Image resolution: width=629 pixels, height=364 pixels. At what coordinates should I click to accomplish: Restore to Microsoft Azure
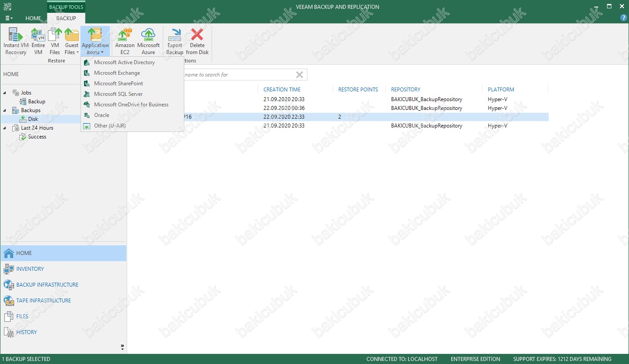148,42
